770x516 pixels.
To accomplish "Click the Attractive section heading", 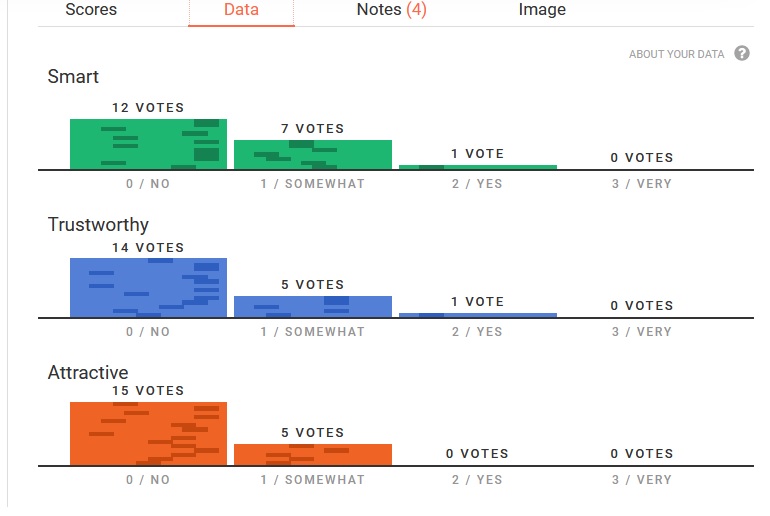I will point(88,373).
